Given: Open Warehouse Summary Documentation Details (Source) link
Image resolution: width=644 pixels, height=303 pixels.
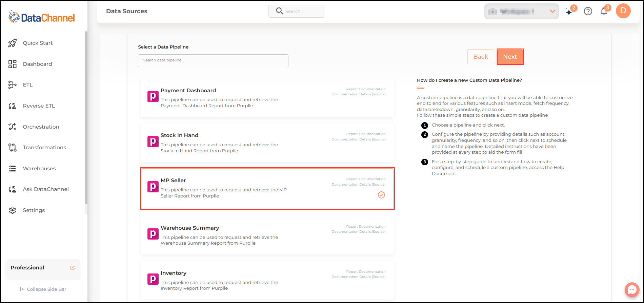Looking at the screenshot, I should coord(359,232).
